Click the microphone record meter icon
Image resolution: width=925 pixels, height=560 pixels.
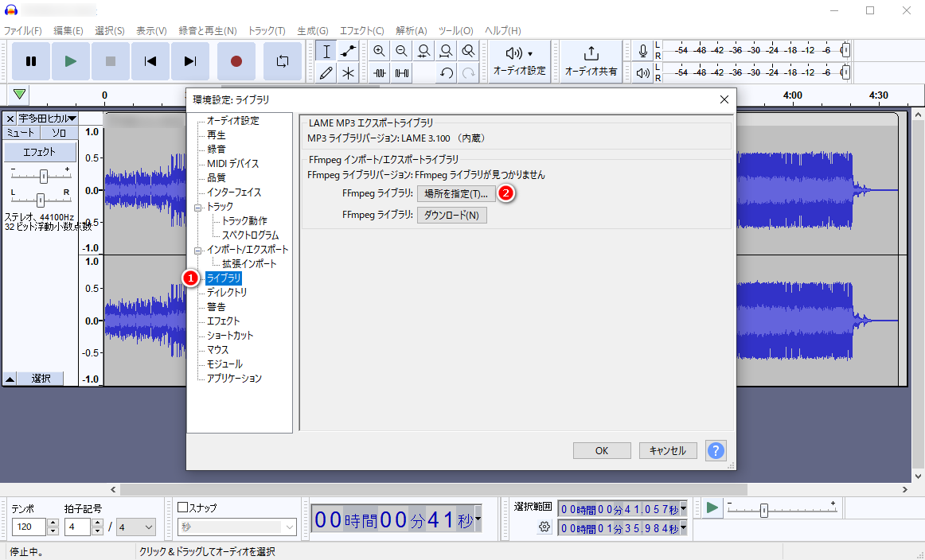pyautogui.click(x=643, y=51)
